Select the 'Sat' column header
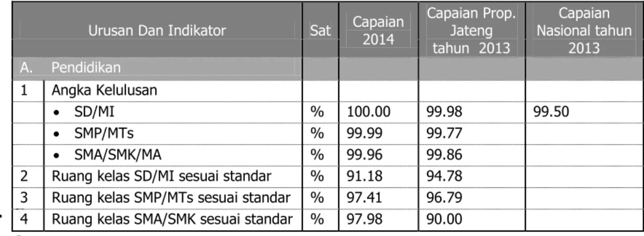The image size is (644, 236). (x=321, y=32)
